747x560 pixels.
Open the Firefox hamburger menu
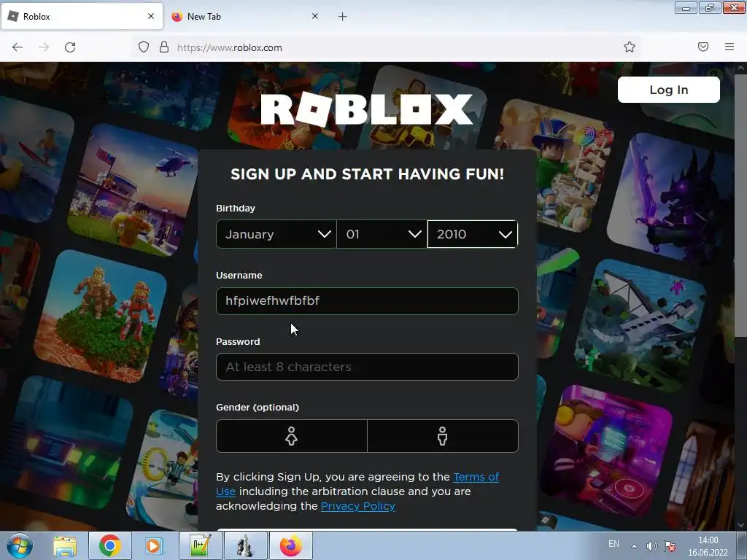(x=729, y=47)
